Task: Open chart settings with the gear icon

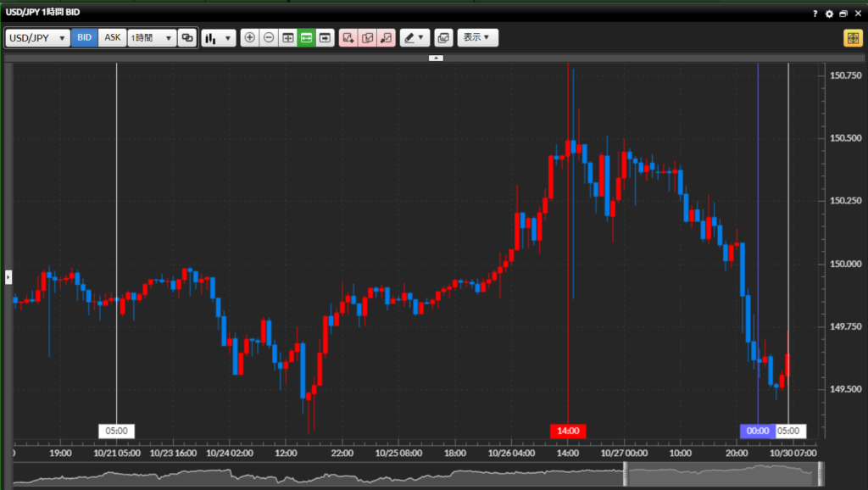Action: tap(829, 14)
